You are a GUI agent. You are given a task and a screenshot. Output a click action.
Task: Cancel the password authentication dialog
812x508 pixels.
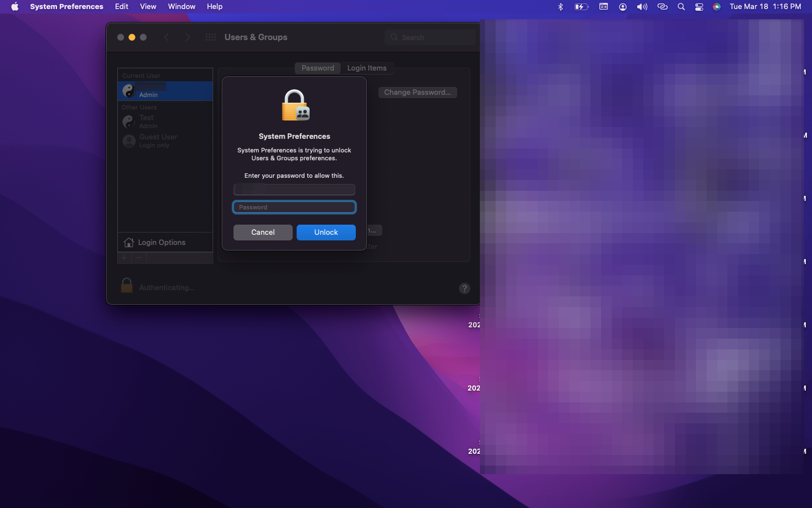pyautogui.click(x=263, y=233)
